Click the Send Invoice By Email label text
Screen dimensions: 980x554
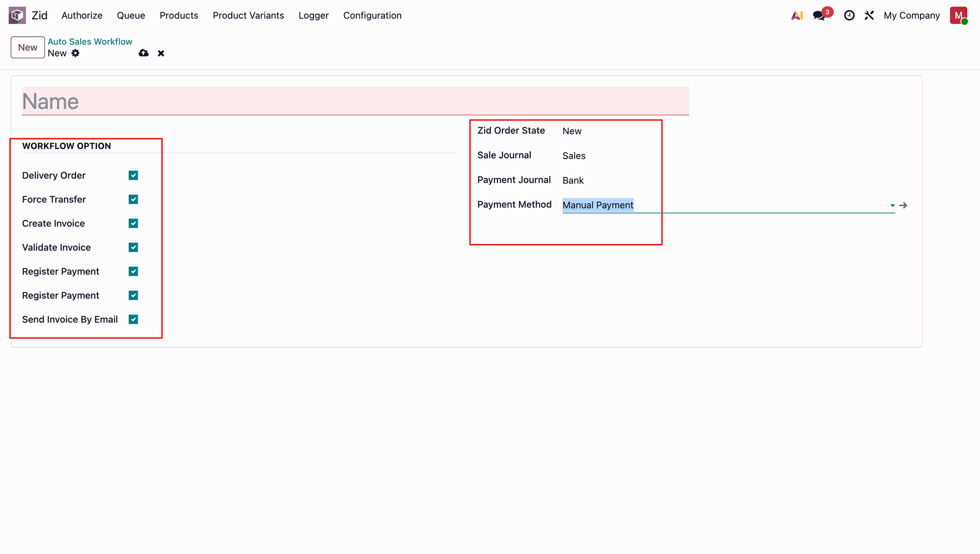(69, 320)
